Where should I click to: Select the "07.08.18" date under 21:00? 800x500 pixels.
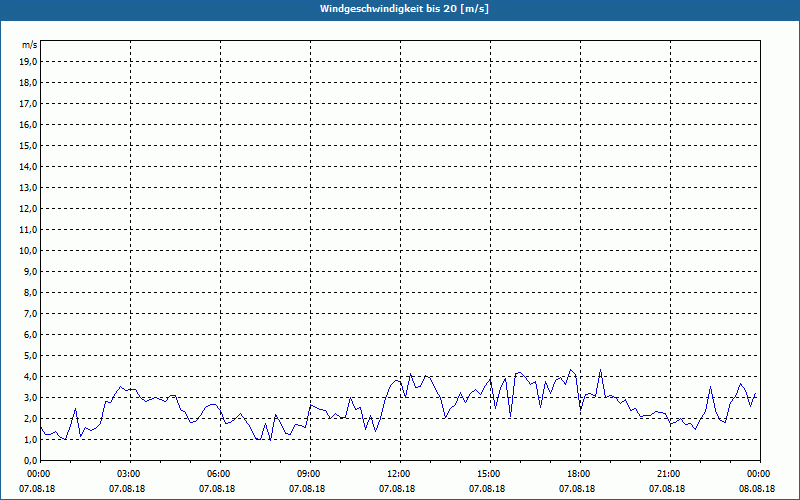point(667,488)
